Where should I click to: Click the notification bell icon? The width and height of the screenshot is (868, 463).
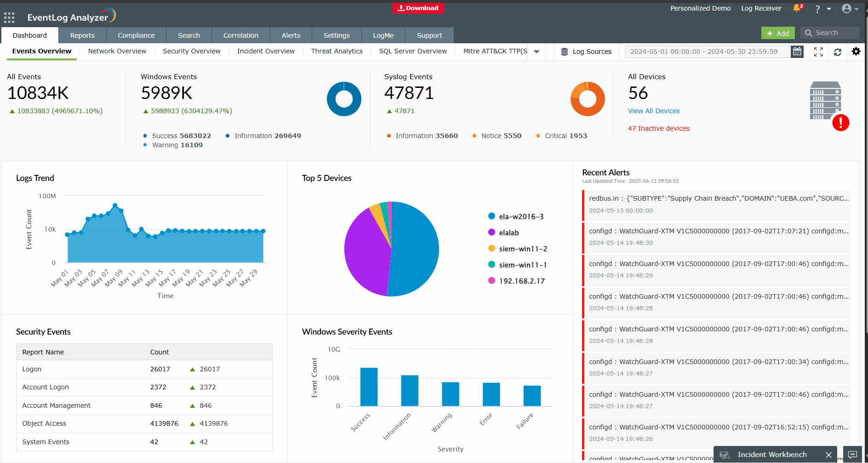coord(797,8)
